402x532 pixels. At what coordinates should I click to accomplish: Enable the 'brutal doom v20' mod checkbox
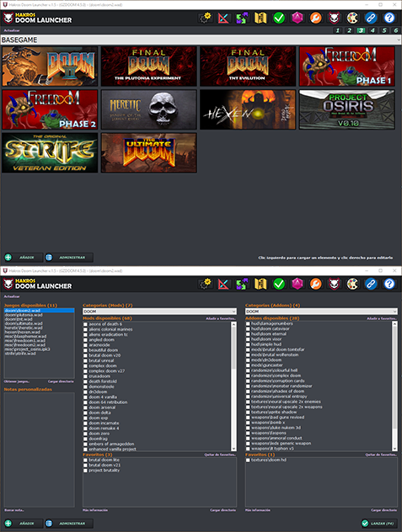click(x=85, y=355)
